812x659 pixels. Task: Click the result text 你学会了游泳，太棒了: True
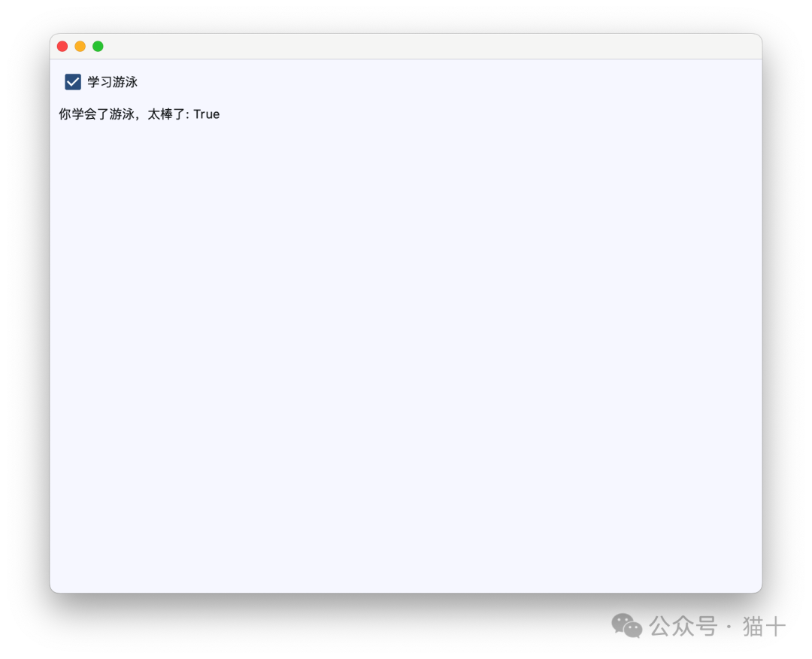point(138,114)
